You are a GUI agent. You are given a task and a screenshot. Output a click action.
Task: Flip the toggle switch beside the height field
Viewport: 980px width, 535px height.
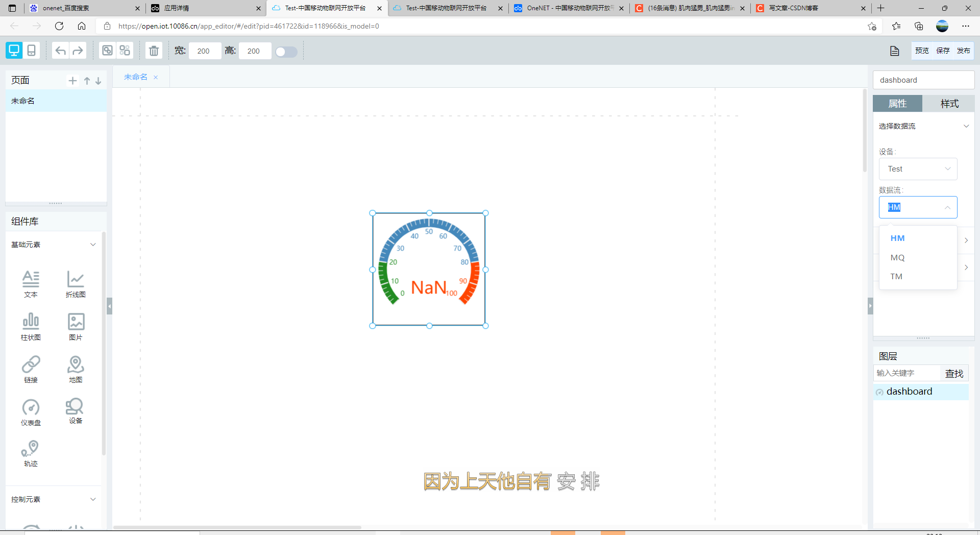coord(286,52)
